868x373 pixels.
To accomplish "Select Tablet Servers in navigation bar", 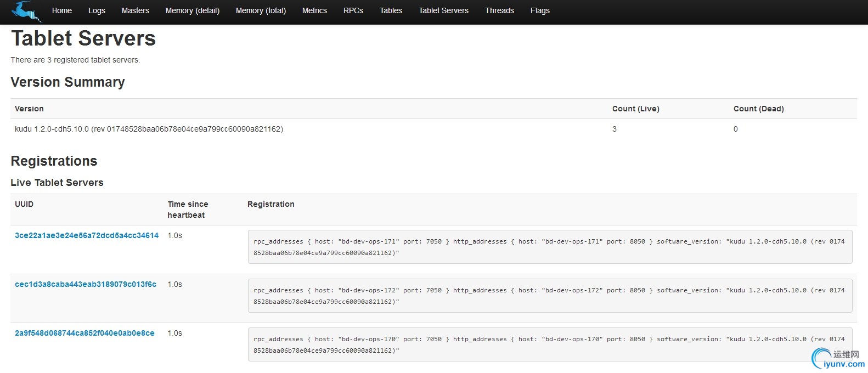I will pos(444,10).
